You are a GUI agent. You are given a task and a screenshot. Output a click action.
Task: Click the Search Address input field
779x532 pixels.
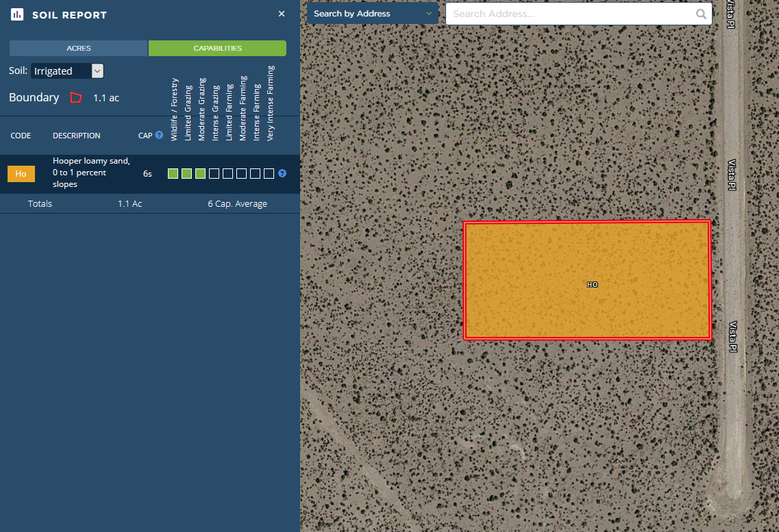572,14
